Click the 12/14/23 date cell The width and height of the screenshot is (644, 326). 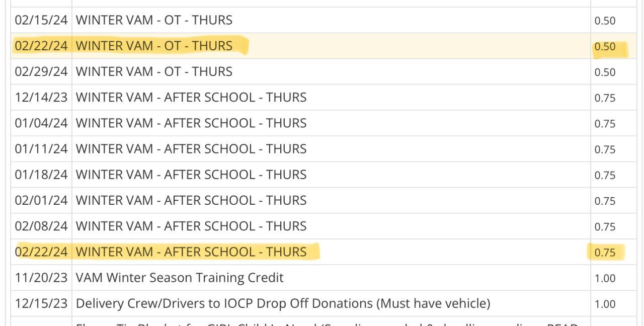point(41,98)
